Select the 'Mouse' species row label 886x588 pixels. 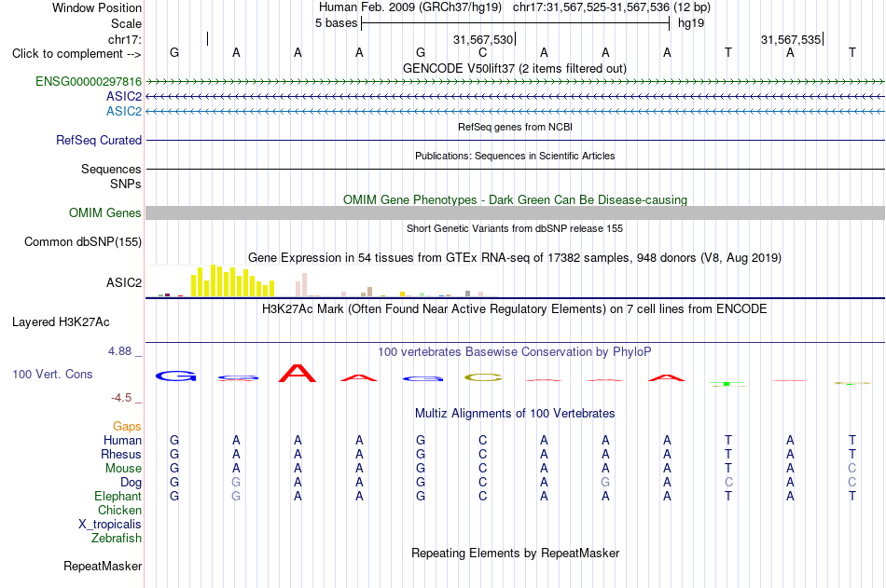[123, 468]
